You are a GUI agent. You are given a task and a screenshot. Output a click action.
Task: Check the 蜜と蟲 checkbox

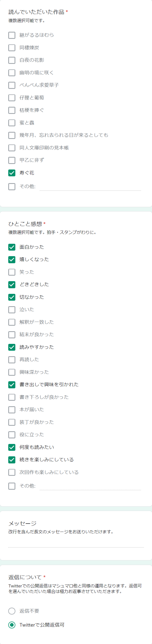(12, 123)
